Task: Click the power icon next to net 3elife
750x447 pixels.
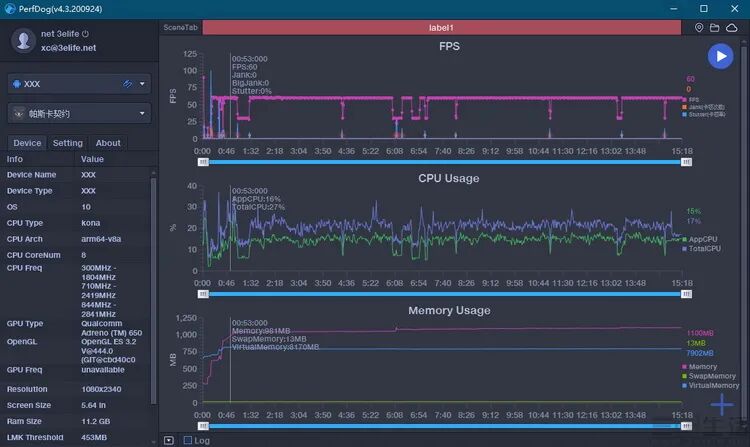Action: point(85,33)
